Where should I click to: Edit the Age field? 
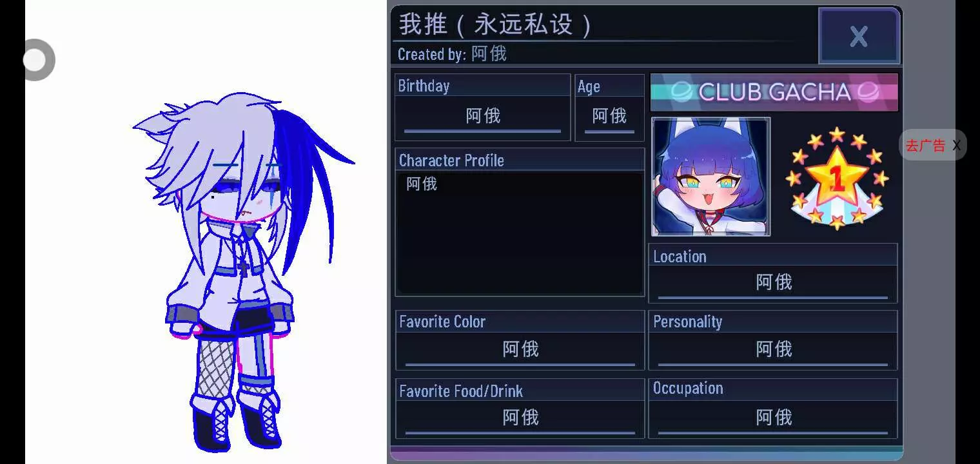click(609, 117)
